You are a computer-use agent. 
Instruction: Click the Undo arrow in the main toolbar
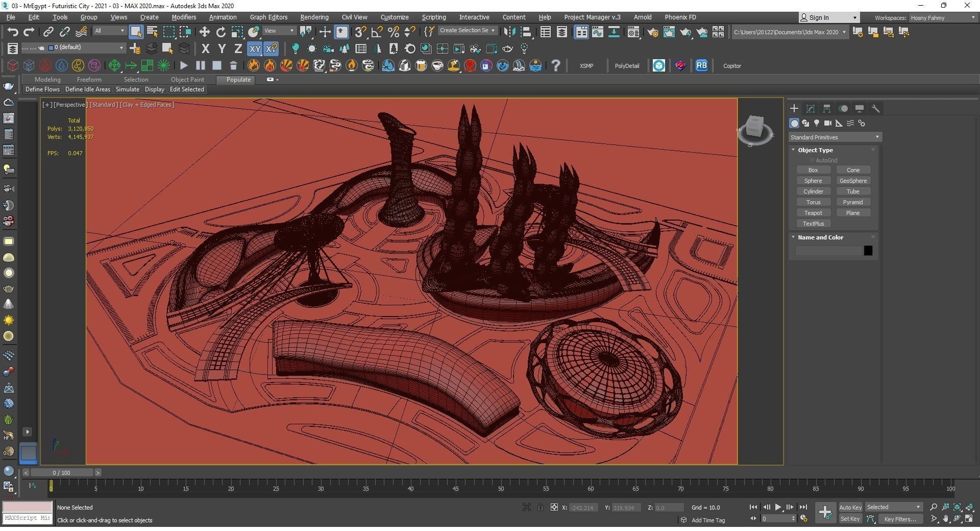pyautogui.click(x=12, y=32)
